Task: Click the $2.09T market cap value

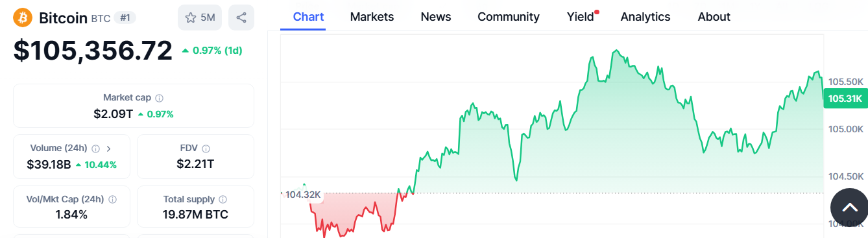Action: coord(114,114)
